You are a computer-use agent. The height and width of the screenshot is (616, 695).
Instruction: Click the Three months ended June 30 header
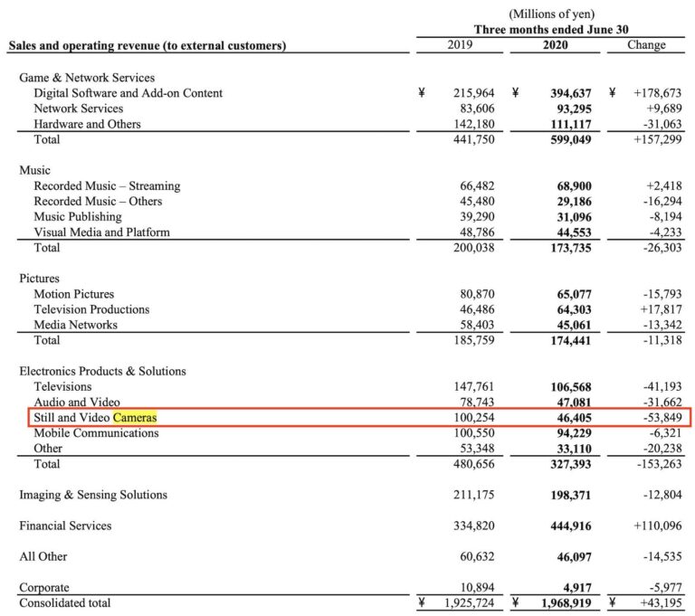pos(549,29)
